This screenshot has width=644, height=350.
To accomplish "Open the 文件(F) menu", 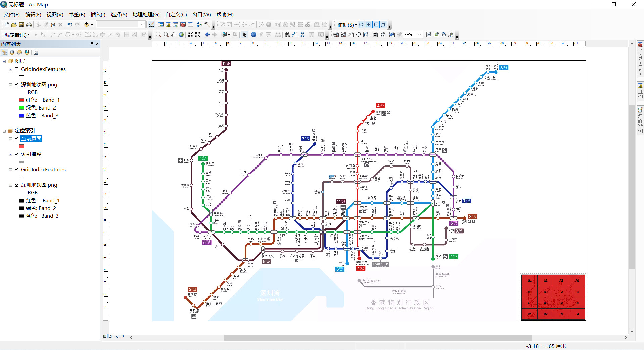I will 11,15.
